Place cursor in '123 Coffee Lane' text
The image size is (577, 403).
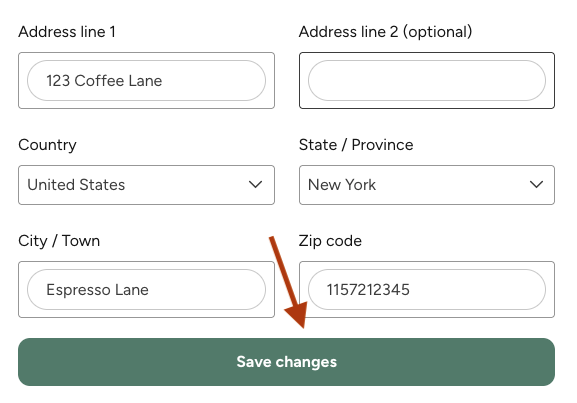pyautogui.click(x=104, y=81)
